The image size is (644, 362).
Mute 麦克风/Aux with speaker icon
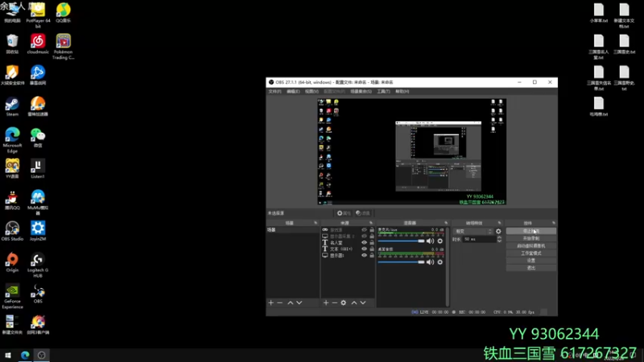click(430, 241)
